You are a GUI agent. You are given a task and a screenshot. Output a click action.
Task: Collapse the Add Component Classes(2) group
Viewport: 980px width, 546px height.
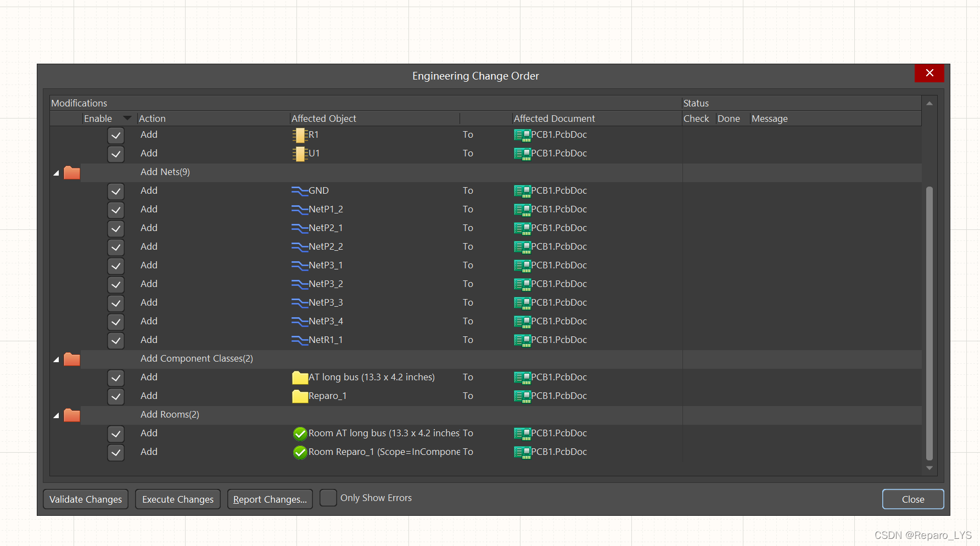56,359
